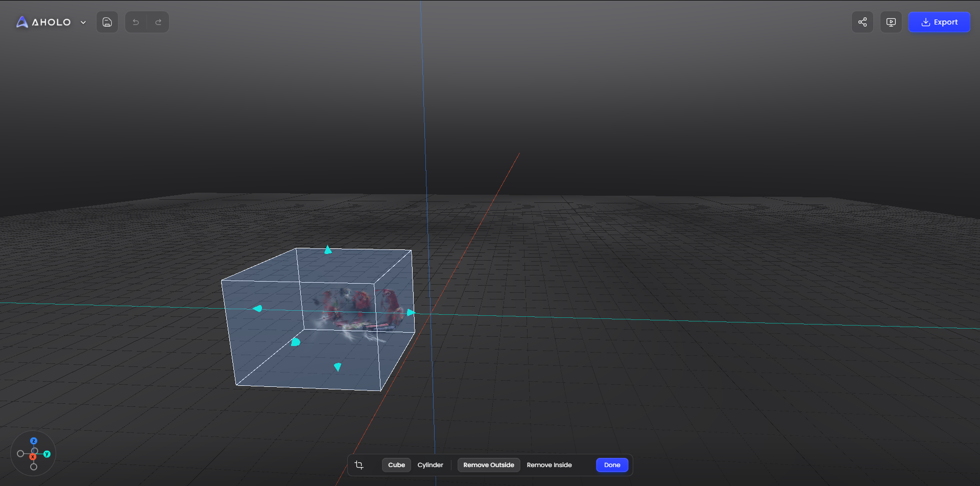Save the project with the save icon
Image resolution: width=980 pixels, height=486 pixels.
[107, 22]
